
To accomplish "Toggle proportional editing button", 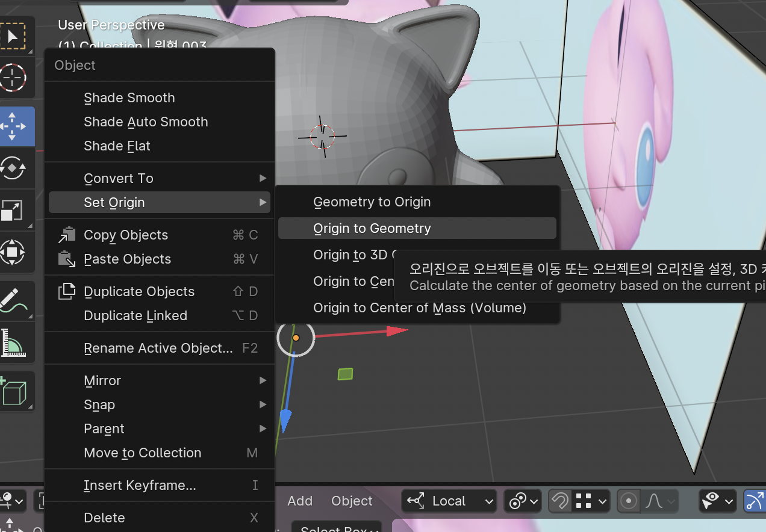I will (629, 501).
